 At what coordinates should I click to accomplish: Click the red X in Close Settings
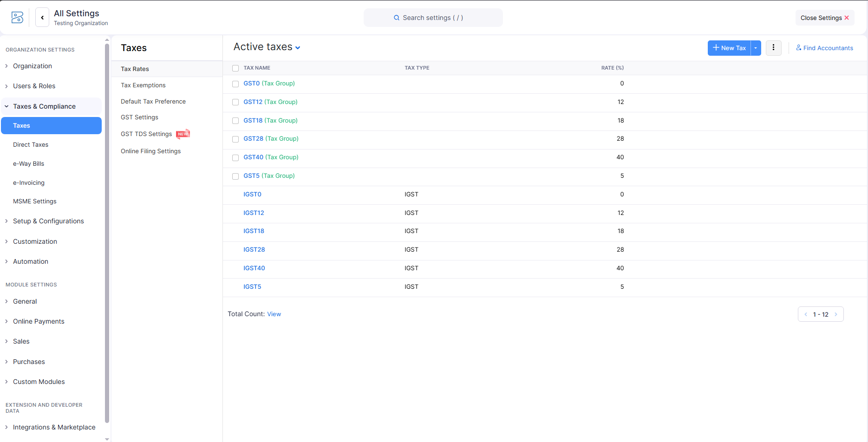point(847,18)
